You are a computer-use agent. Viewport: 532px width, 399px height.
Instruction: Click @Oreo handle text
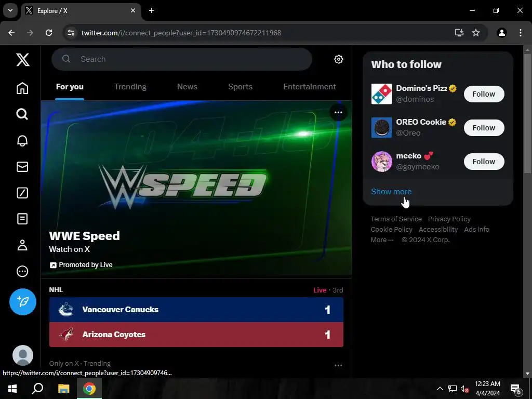(408, 133)
